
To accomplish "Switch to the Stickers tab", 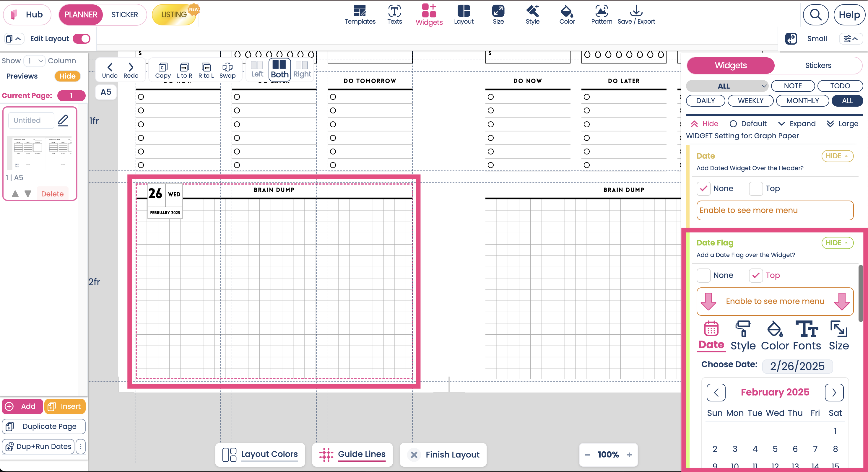I will click(x=818, y=65).
